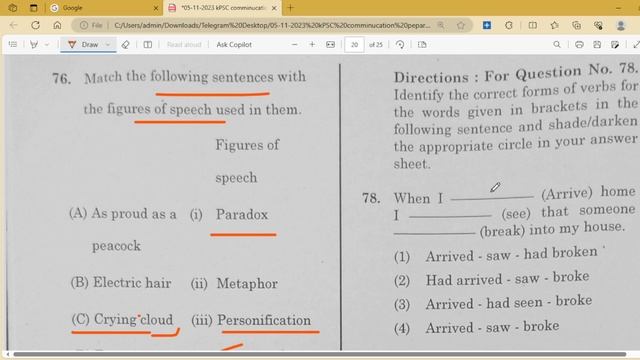Close the KPSC PDF tab
The image size is (640, 360).
click(x=274, y=8)
